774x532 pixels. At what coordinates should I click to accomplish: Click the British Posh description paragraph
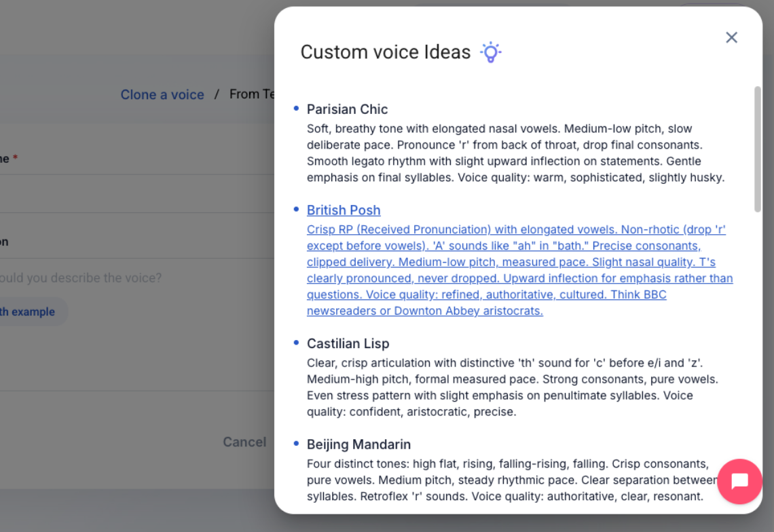(520, 270)
